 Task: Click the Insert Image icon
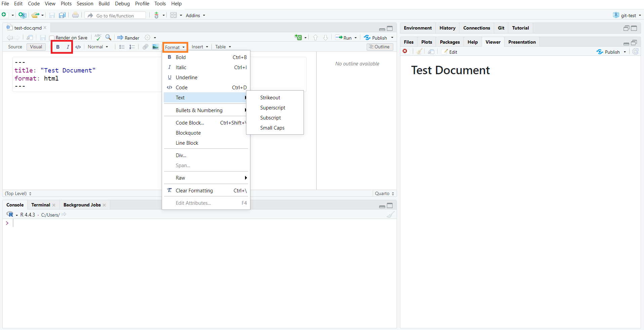[155, 47]
